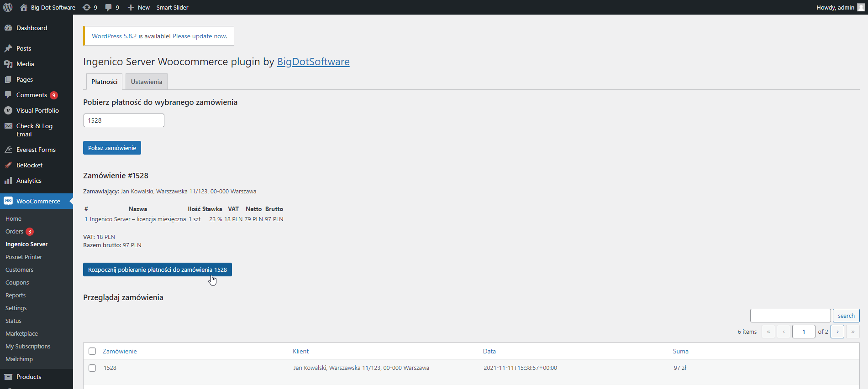Click the Check & Log Email envelope icon
The image size is (868, 389).
click(8, 126)
